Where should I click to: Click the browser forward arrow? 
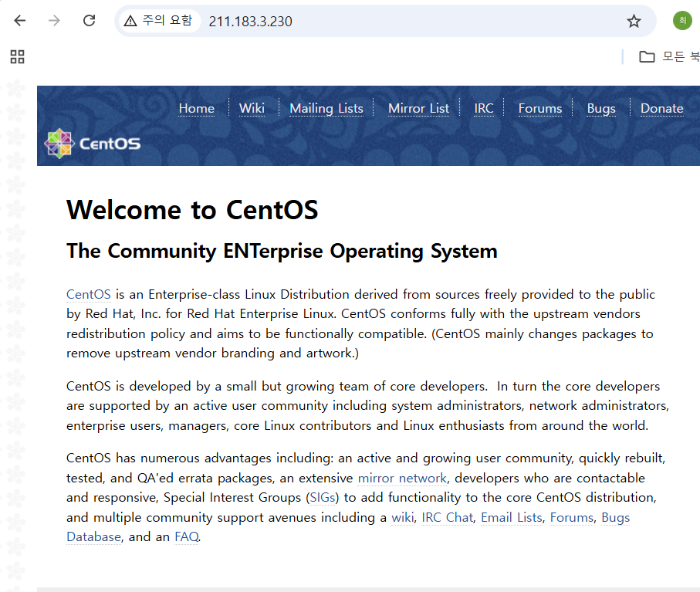coord(55,21)
